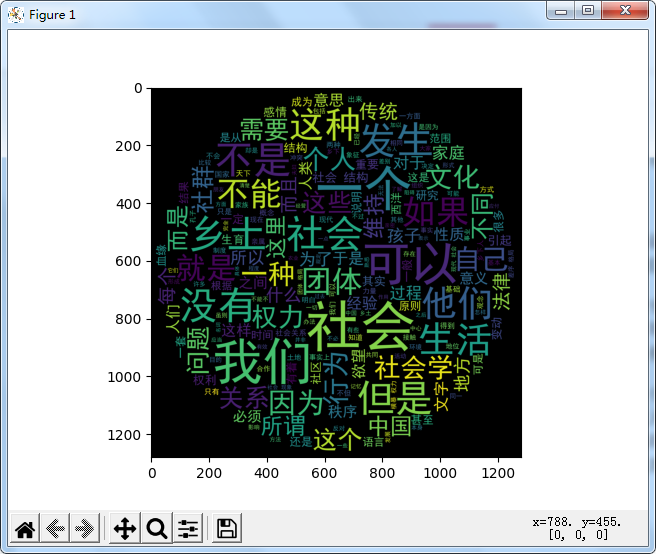656x554 pixels.
Task: Open the Configure subplots dialog
Action: pos(189,528)
